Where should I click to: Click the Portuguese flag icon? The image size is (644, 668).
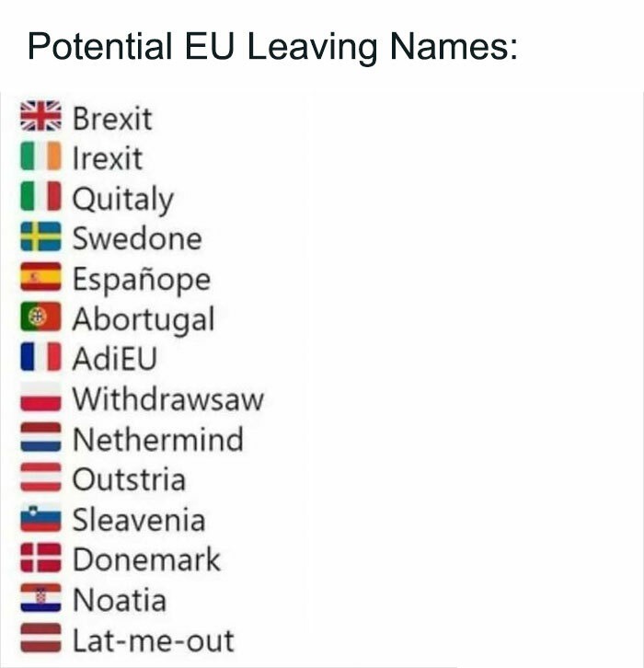40,317
